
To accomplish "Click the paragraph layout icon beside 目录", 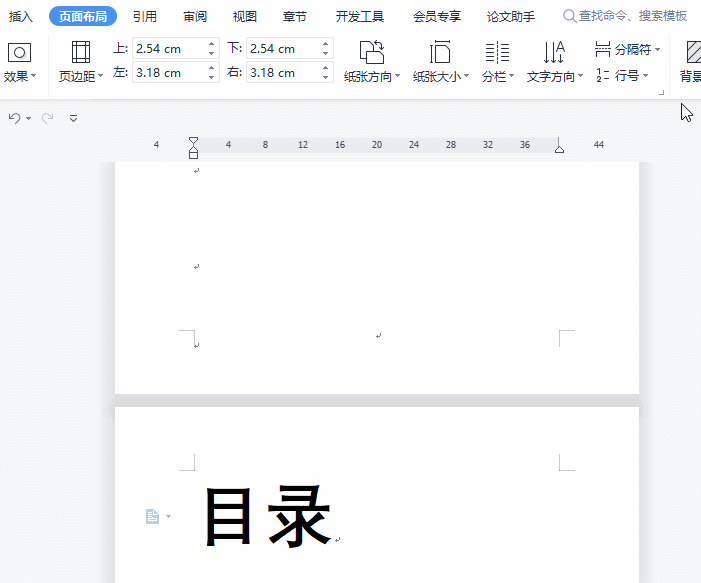I will [152, 516].
